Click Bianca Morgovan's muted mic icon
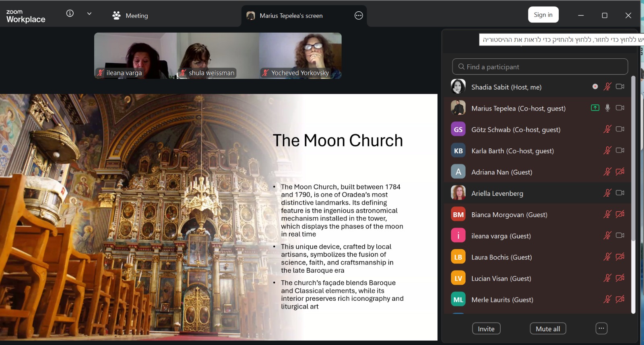This screenshot has height=345, width=644. 607,214
